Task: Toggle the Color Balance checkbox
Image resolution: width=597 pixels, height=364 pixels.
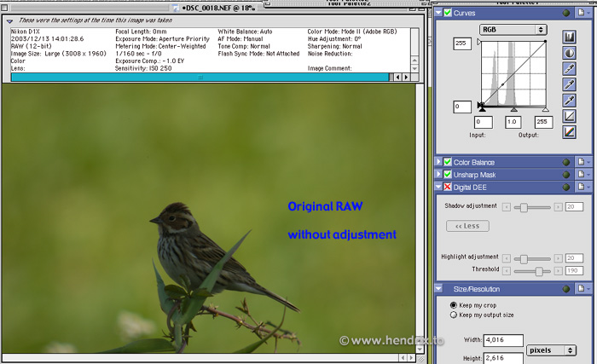Action: click(x=448, y=162)
